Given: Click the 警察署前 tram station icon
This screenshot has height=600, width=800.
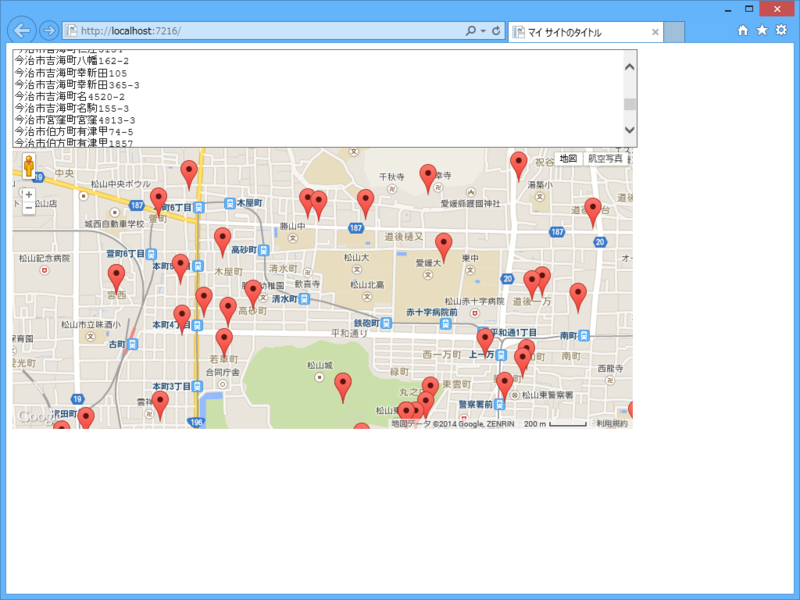Looking at the screenshot, I should pos(500,405).
